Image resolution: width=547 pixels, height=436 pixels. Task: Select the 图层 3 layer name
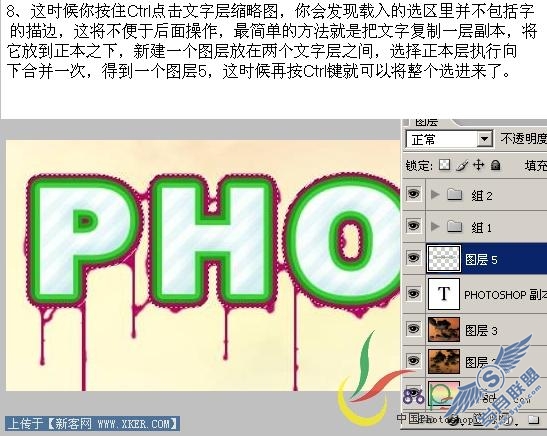[481, 330]
